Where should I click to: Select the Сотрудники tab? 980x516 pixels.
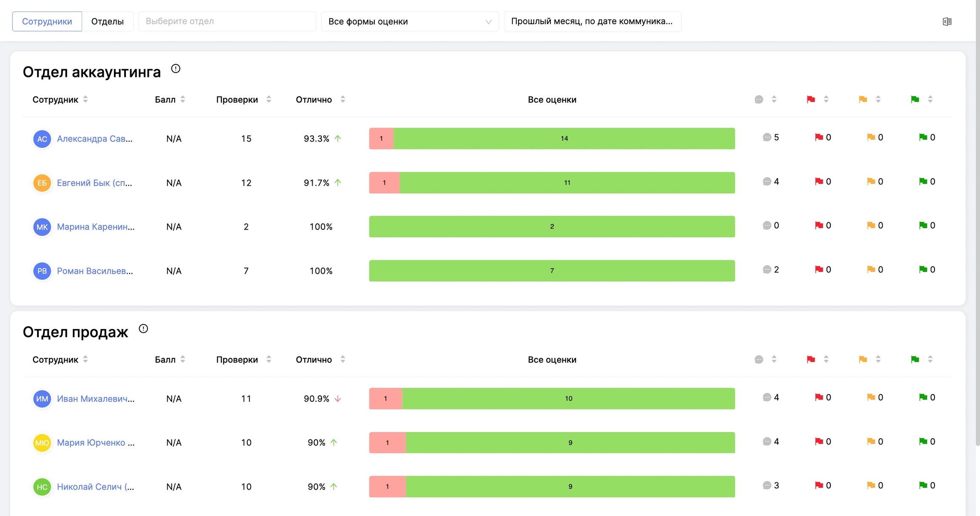47,21
